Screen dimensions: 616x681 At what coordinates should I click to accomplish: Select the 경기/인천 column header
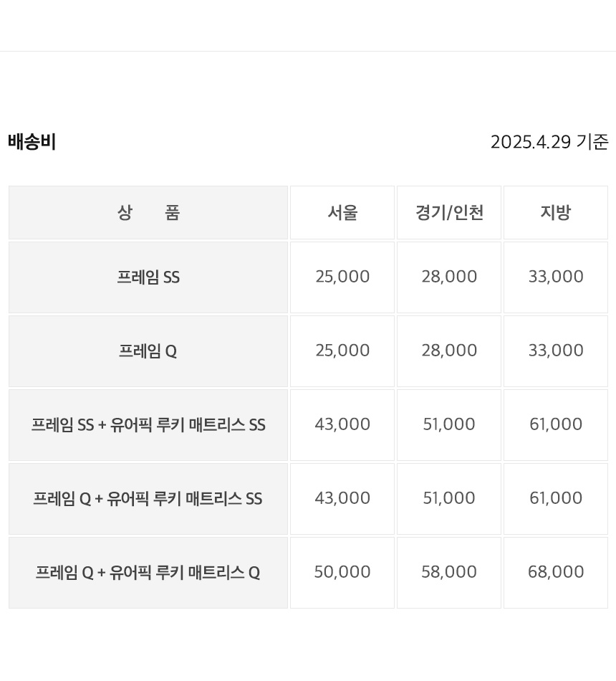449,213
